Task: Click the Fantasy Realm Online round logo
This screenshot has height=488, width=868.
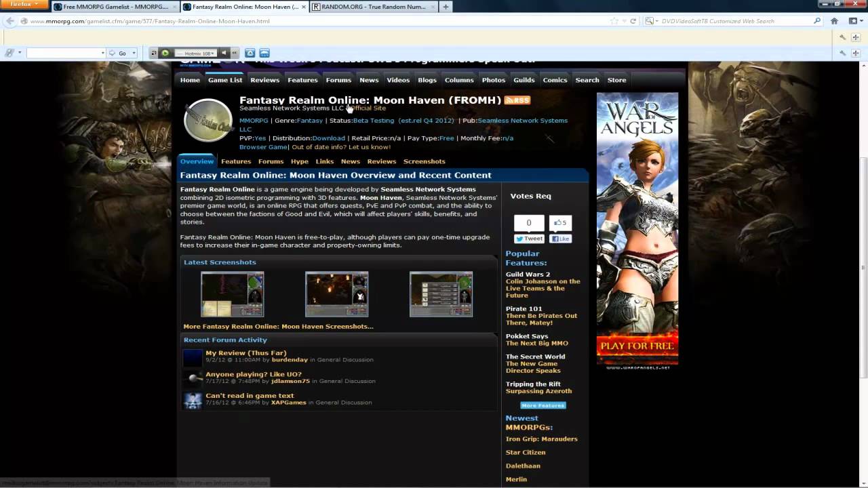Action: [x=208, y=120]
